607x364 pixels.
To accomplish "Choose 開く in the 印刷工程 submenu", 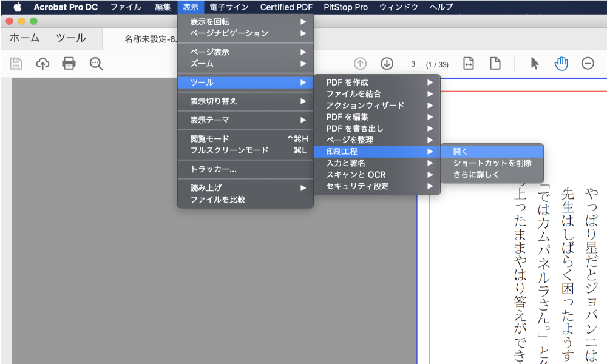I will pos(492,152).
